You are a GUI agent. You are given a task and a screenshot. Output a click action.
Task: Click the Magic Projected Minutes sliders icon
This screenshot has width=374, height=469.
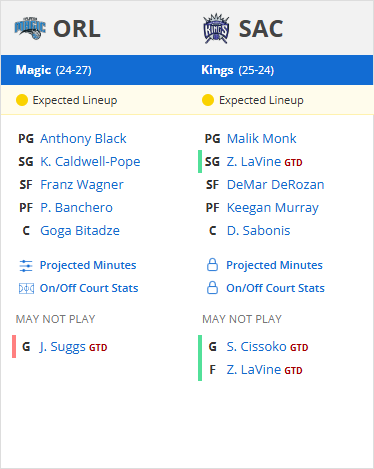point(26,266)
